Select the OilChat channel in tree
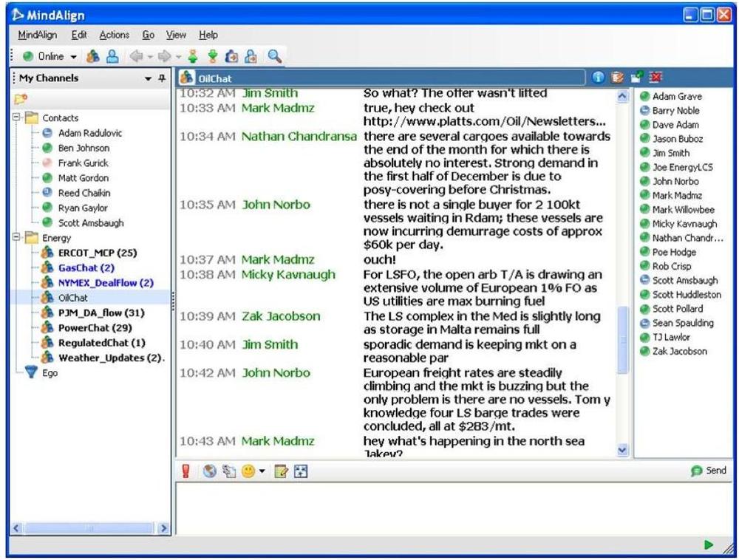 coord(73,298)
